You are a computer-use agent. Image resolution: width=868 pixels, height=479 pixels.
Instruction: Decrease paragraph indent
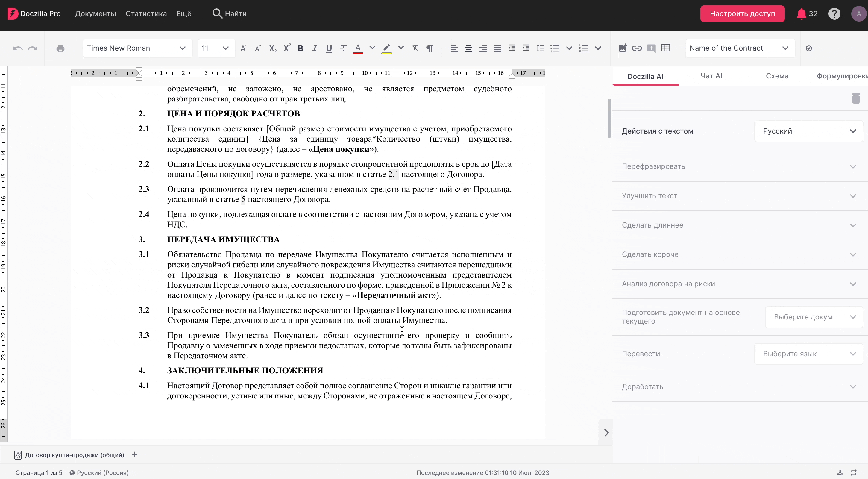coord(512,48)
